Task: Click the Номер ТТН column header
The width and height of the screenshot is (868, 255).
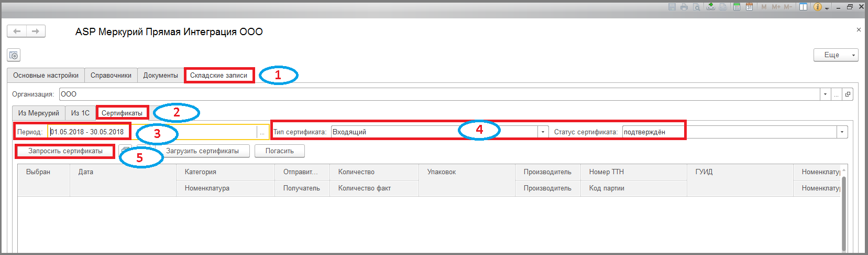Action: (x=634, y=172)
